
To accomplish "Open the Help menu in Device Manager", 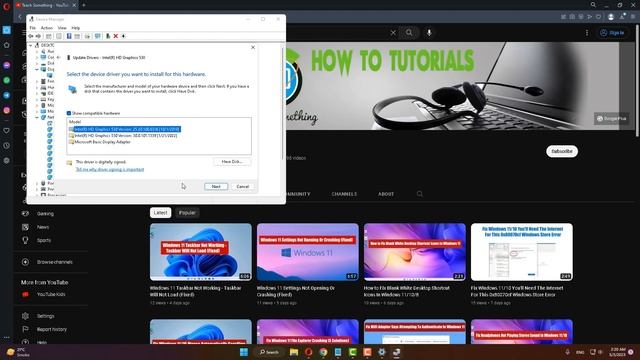I will point(76,28).
